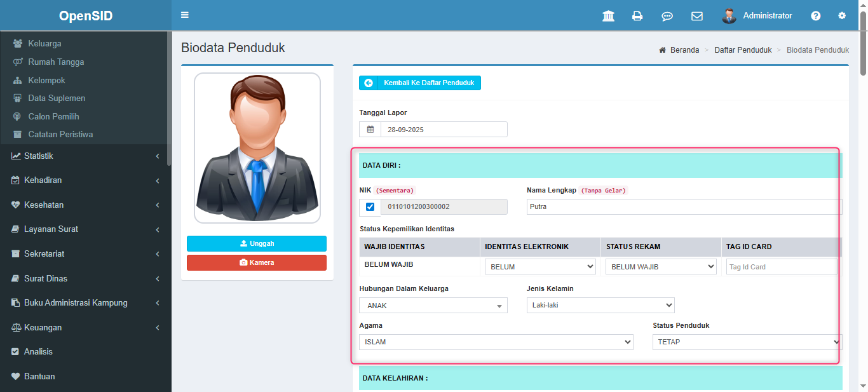Click the Nama Lengkap input field

coord(683,207)
